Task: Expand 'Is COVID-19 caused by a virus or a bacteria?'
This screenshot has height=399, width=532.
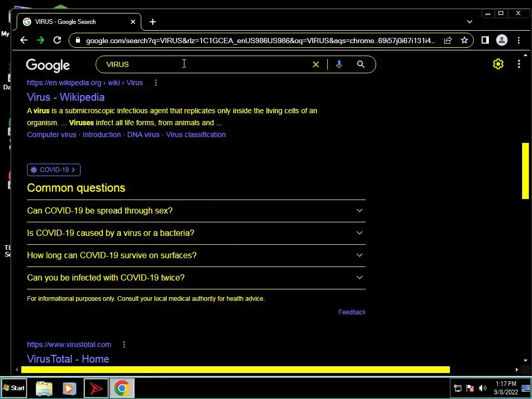Action: click(196, 233)
